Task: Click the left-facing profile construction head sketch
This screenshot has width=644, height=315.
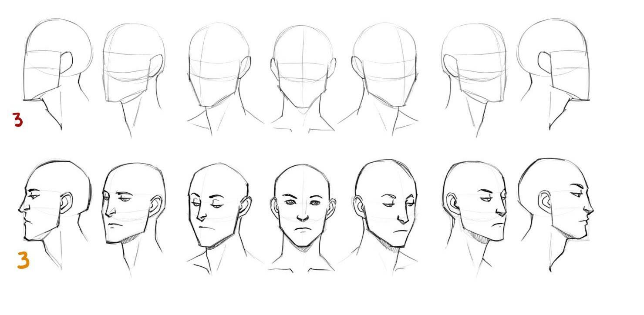Action: [57, 74]
